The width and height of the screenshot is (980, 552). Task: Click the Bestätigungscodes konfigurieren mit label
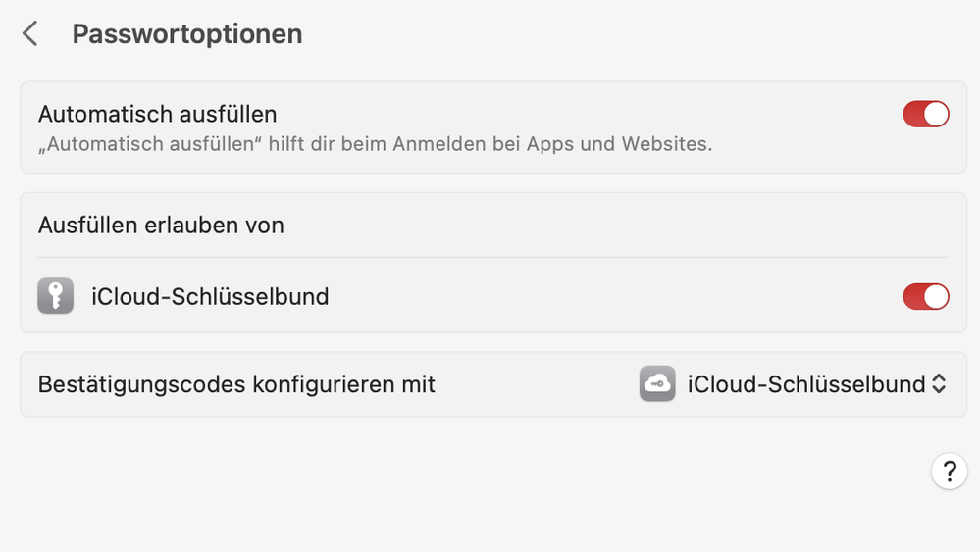[236, 384]
